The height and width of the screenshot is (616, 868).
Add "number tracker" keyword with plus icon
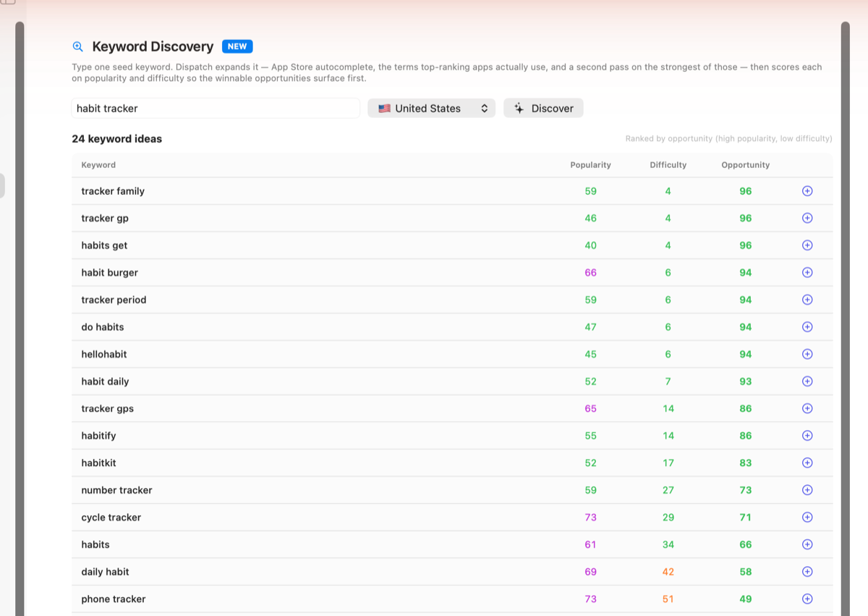click(807, 489)
